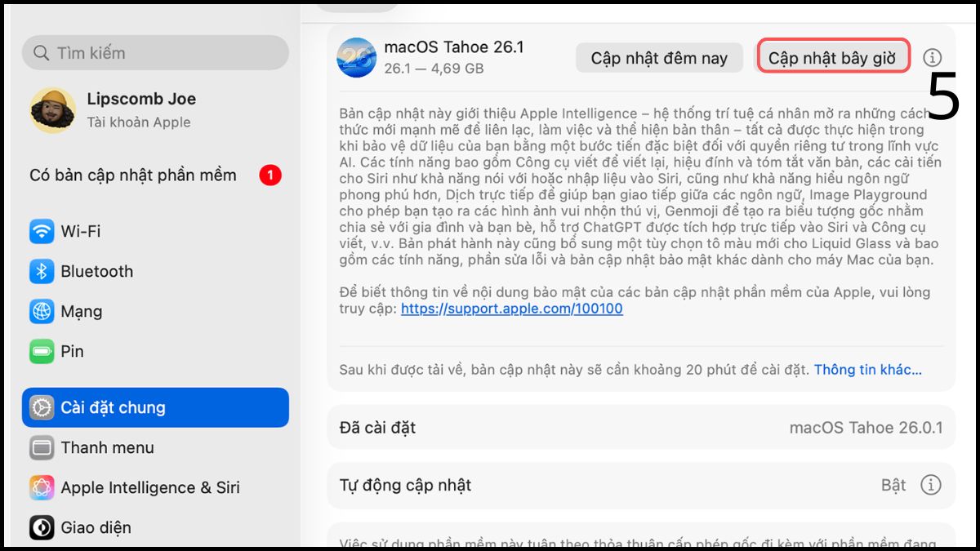The height and width of the screenshot is (551, 980).
Task: Open Bluetooth settings from the sidebar
Action: point(42,271)
